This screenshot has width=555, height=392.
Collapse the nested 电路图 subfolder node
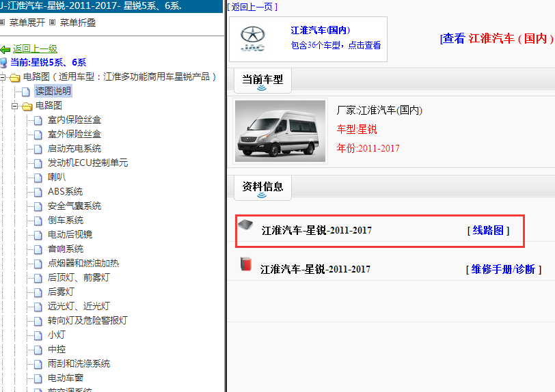pos(14,105)
